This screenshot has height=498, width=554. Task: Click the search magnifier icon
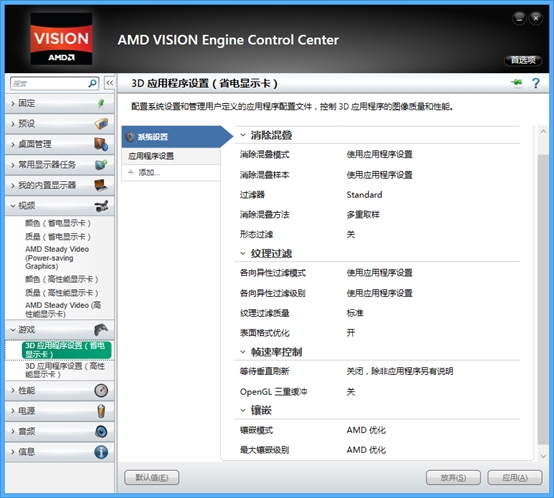(x=93, y=83)
